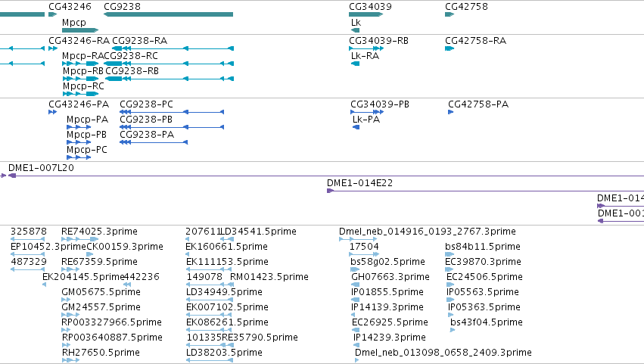This screenshot has height=364, width=644.
Task: Select transcript CG9238-RB
Action: pyautogui.click(x=132, y=71)
